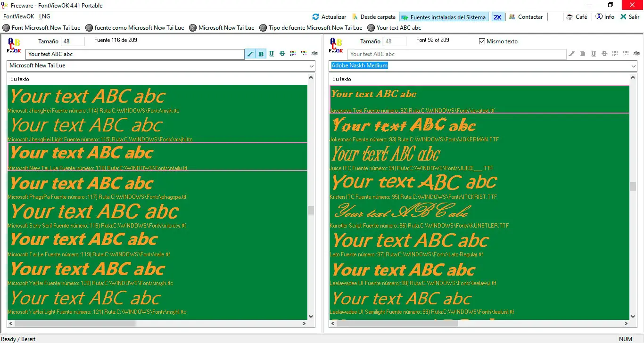The height and width of the screenshot is (343, 644).
Task: Open the Adobe Naskh Medium font dropdown
Action: point(632,66)
